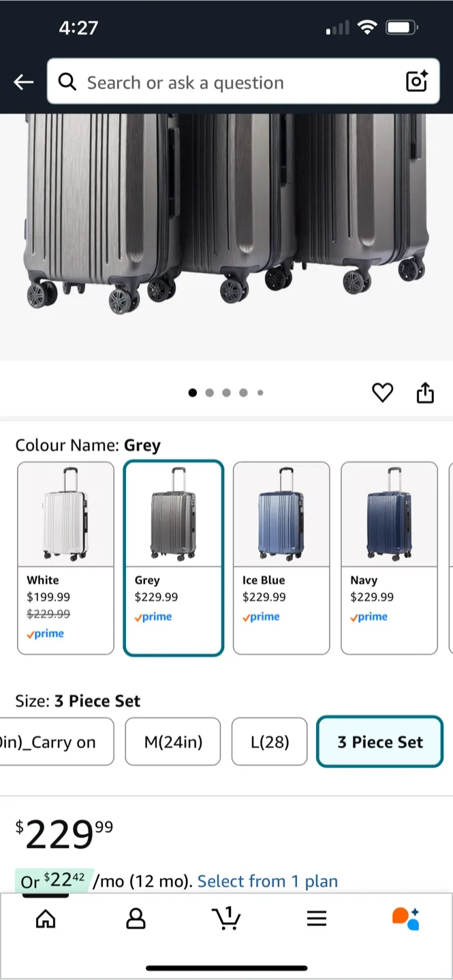
Task: Launch the Rufus AI assistant
Action: tap(407, 918)
